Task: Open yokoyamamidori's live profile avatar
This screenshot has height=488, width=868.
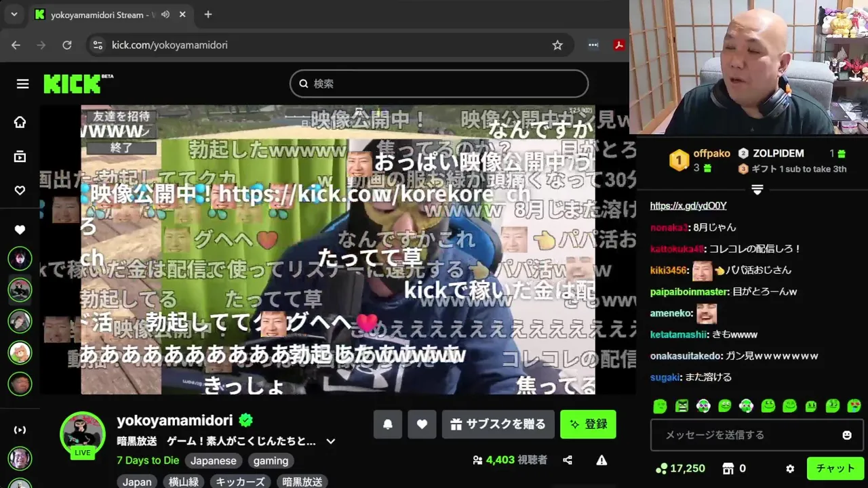Action: [x=83, y=434]
